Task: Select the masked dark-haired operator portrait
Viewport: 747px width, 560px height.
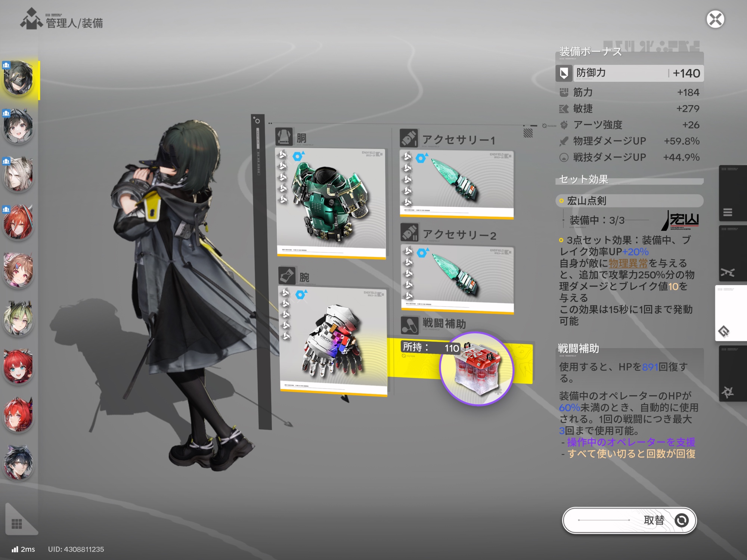Action: click(x=18, y=78)
